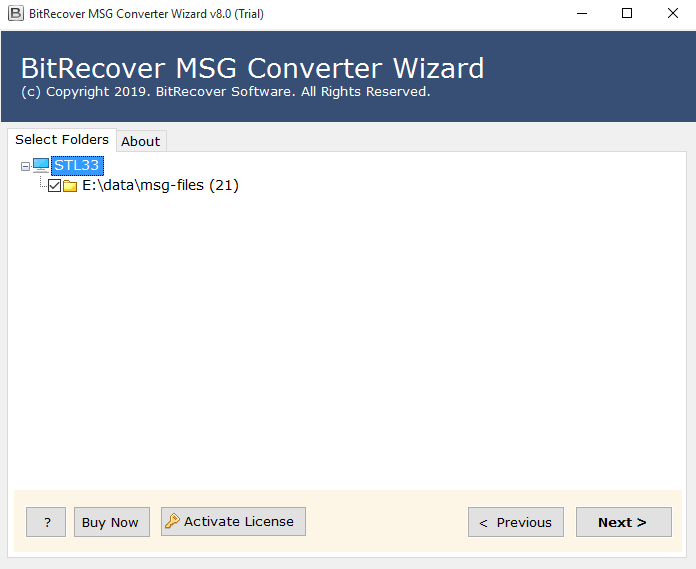Click the Buy Now button
The width and height of the screenshot is (696, 569).
click(112, 522)
